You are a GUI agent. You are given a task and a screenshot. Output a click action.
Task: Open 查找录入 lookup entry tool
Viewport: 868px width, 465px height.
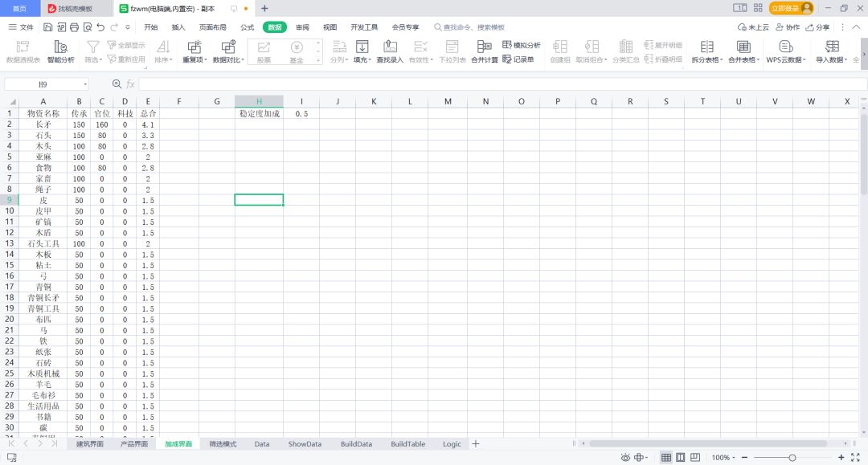tap(390, 51)
